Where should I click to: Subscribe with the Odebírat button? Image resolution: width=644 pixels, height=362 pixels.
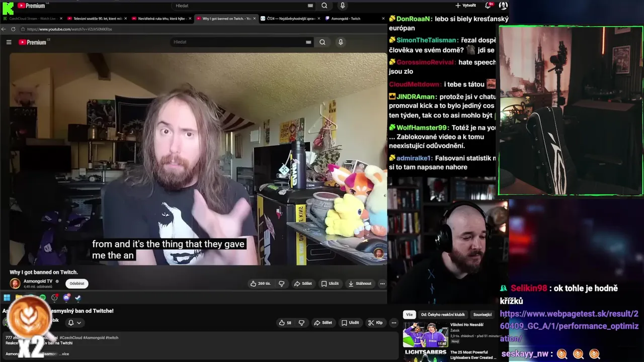[x=77, y=284]
